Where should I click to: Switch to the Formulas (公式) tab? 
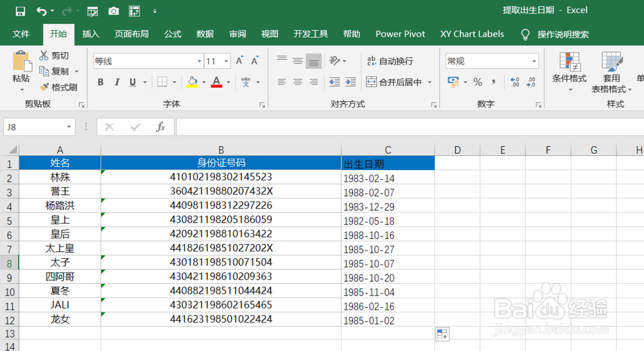[173, 34]
